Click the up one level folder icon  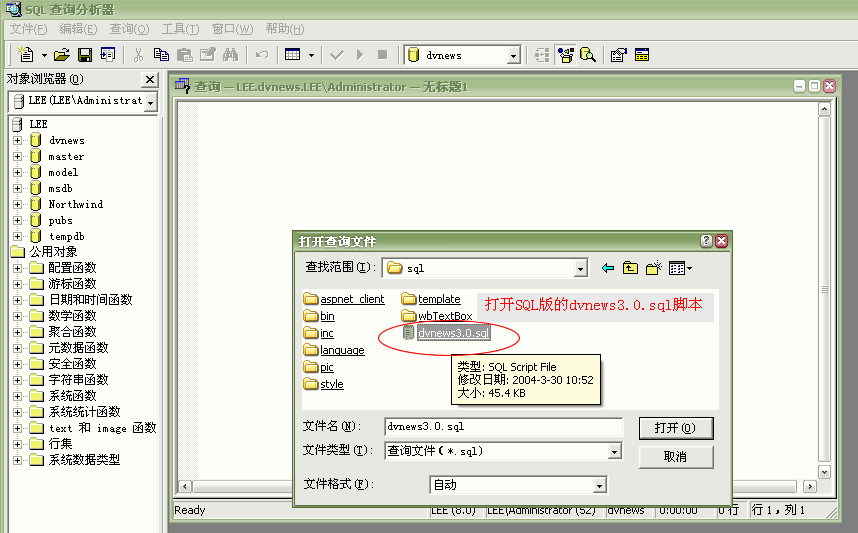(x=631, y=268)
